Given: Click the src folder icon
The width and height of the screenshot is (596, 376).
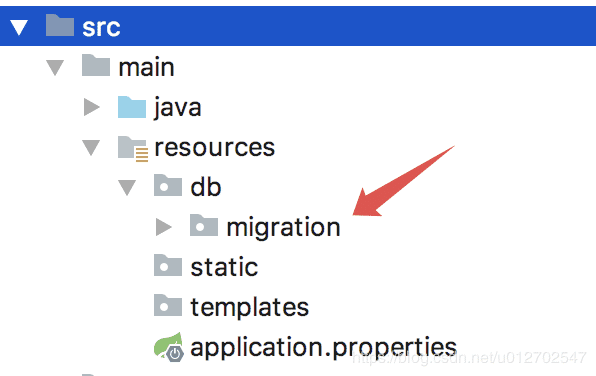Looking at the screenshot, I should pyautogui.click(x=60, y=25).
